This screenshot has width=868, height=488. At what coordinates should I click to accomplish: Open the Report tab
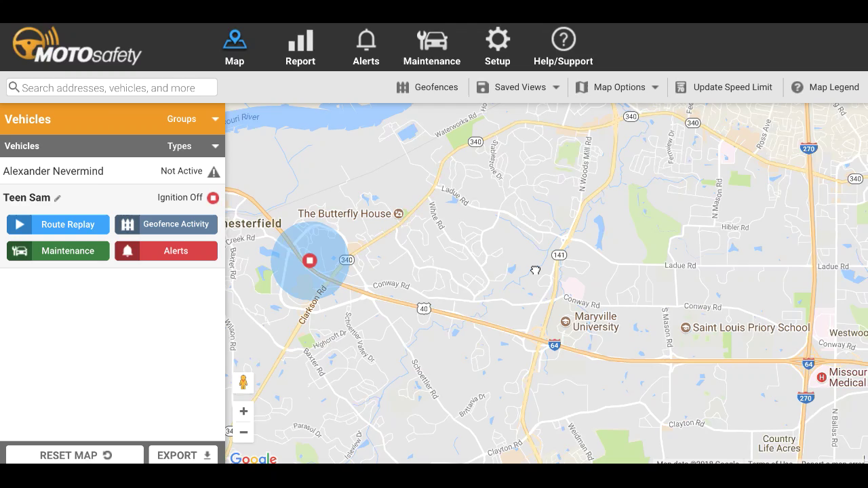(x=300, y=47)
